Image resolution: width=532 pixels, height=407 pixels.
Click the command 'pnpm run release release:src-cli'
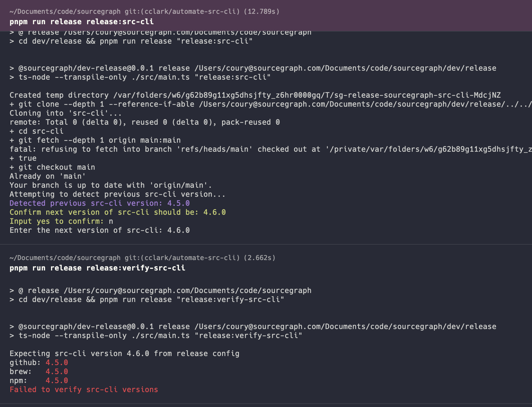click(82, 22)
